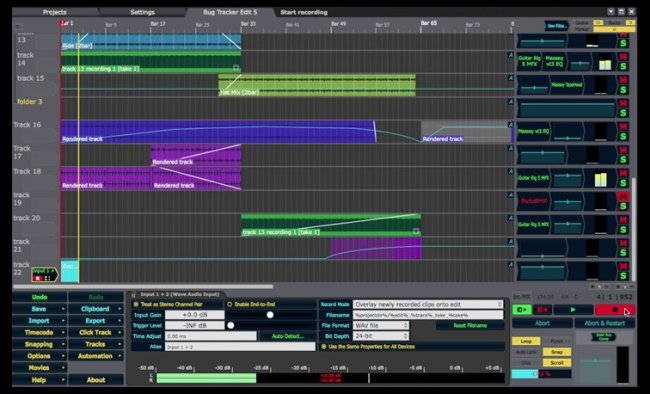Click the Abort & Restart button
Screen dimensions: 650x394
604,323
